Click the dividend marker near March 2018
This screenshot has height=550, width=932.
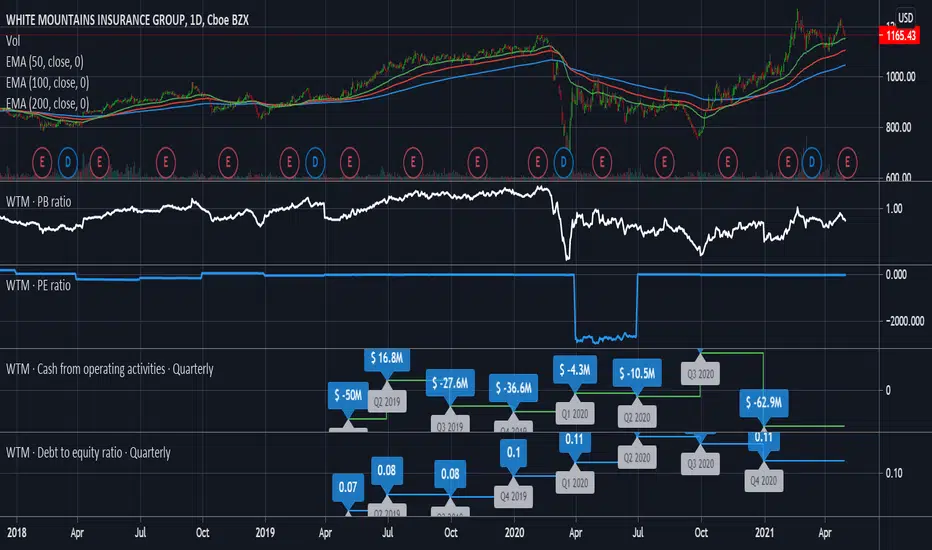68,162
